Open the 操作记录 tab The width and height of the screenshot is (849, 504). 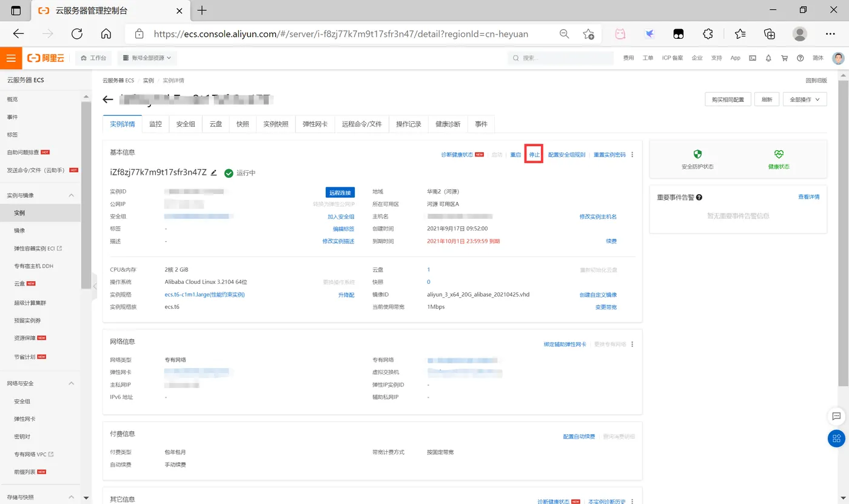pos(409,124)
